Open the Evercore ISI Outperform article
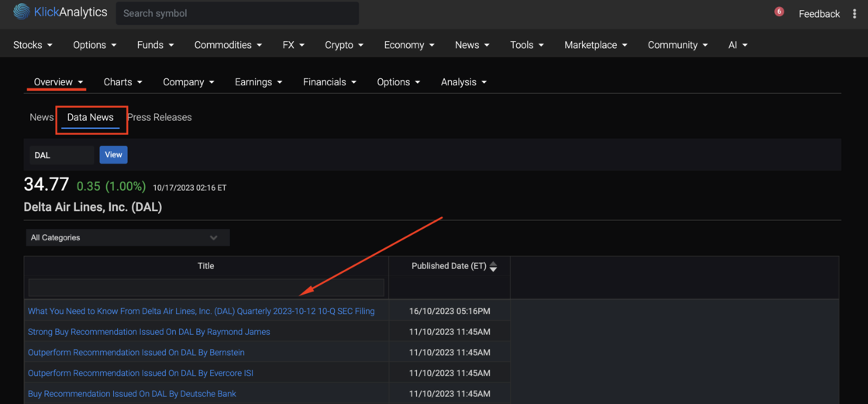The width and height of the screenshot is (868, 404). (x=140, y=374)
